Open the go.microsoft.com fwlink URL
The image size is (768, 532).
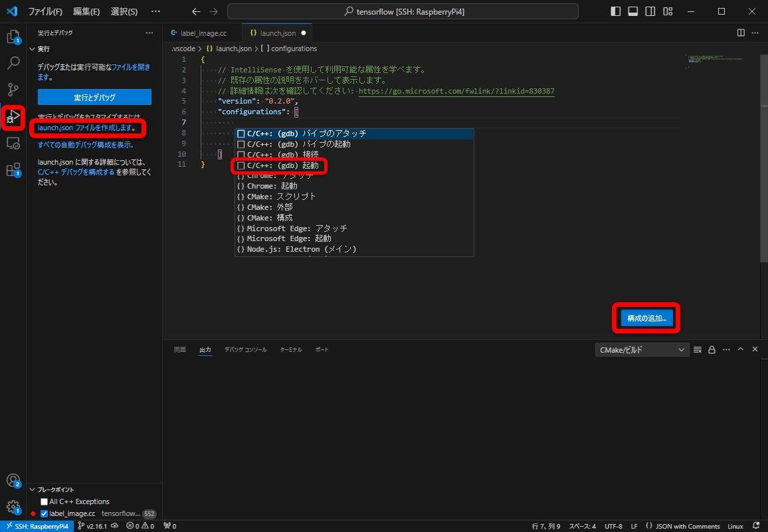[x=456, y=90]
